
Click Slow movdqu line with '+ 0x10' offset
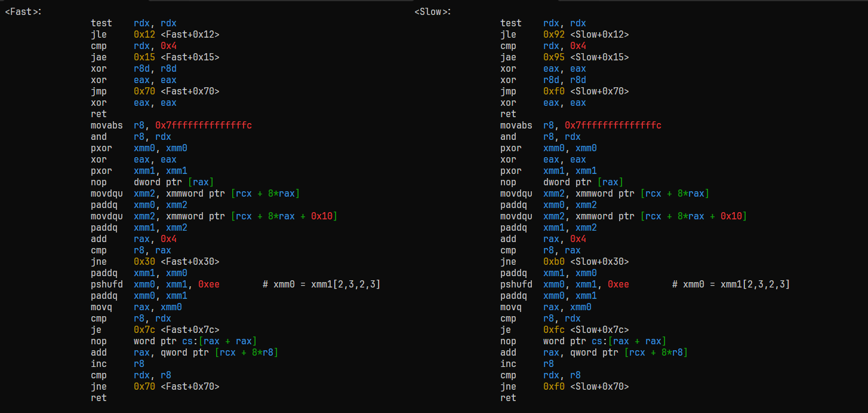click(x=624, y=216)
